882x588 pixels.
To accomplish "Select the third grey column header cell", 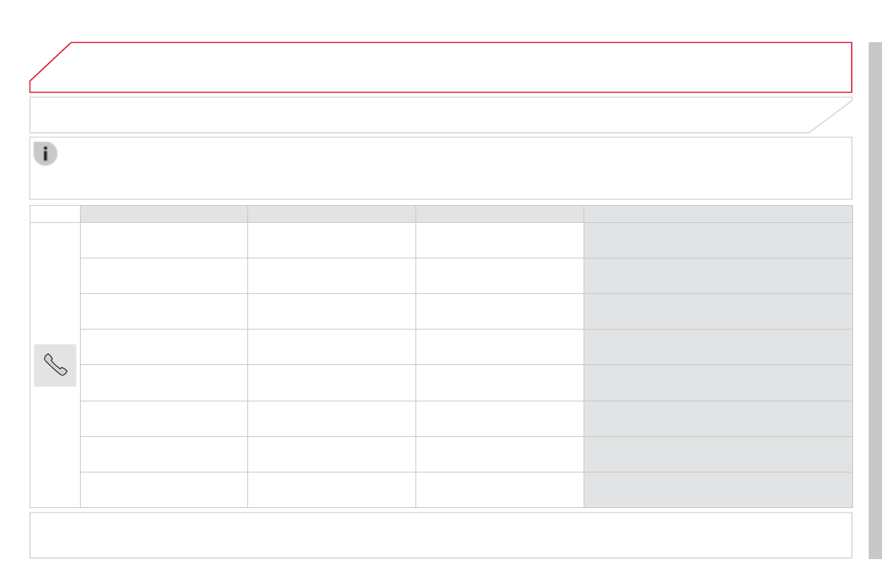I will (499, 214).
